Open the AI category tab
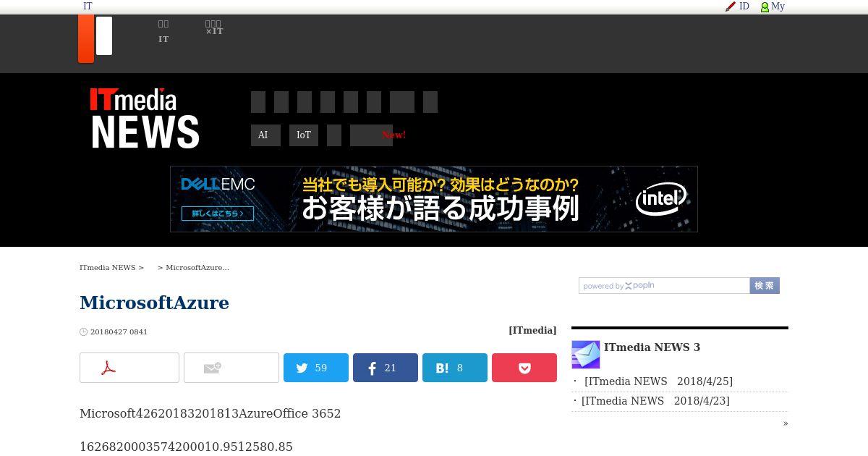Viewport: 868px width, 456px height. [265, 135]
